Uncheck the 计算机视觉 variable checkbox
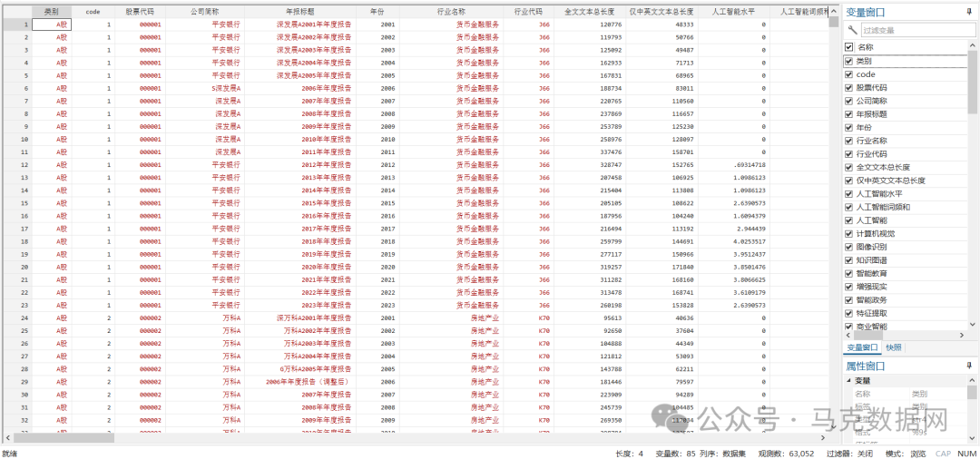The image size is (980, 459). [848, 233]
